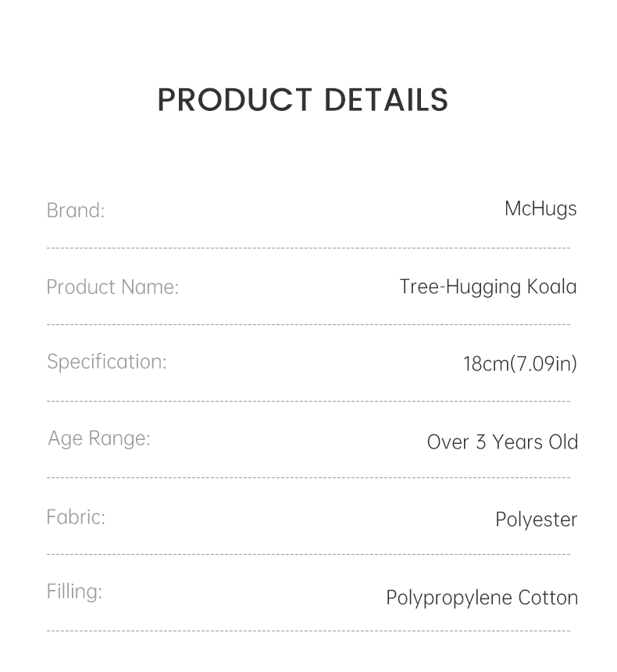617x672 pixels.
Task: Select the Polyester value
Action: click(537, 520)
